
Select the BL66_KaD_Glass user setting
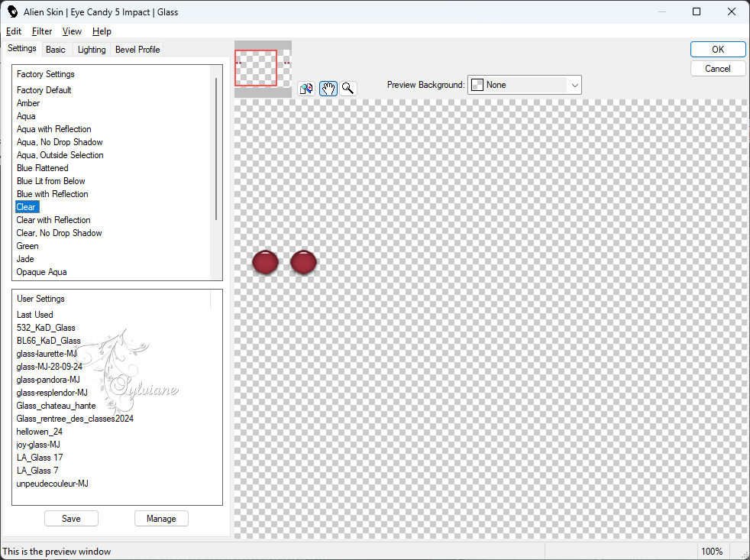[x=48, y=340]
